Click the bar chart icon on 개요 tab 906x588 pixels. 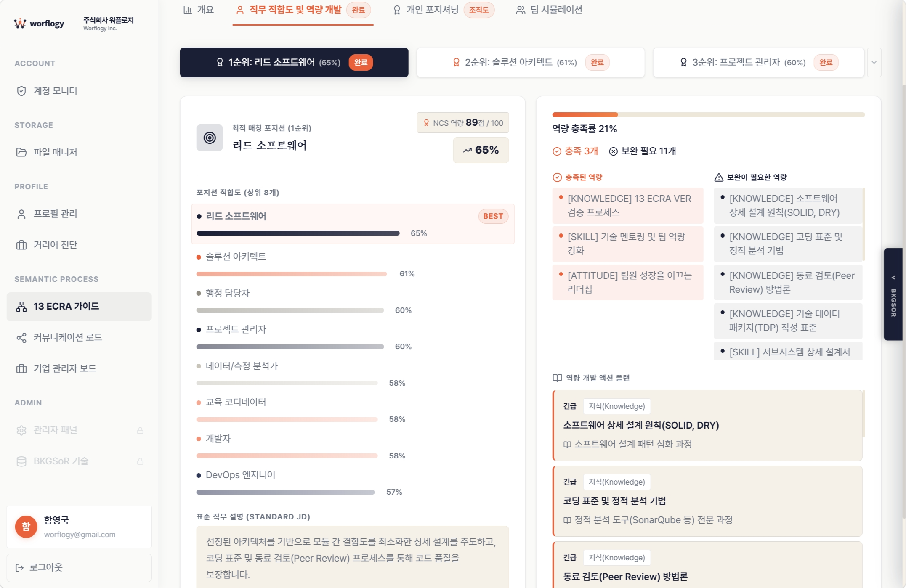pyautogui.click(x=188, y=10)
